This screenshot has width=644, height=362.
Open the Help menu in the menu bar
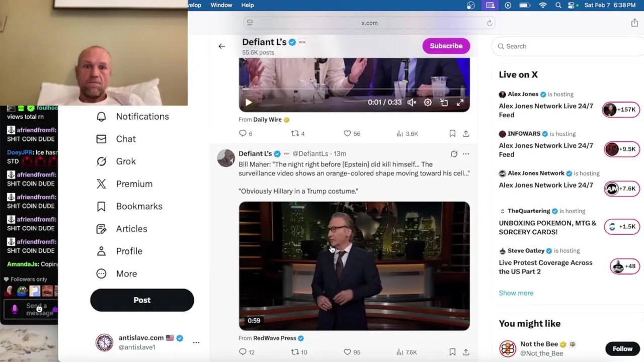pyautogui.click(x=248, y=5)
